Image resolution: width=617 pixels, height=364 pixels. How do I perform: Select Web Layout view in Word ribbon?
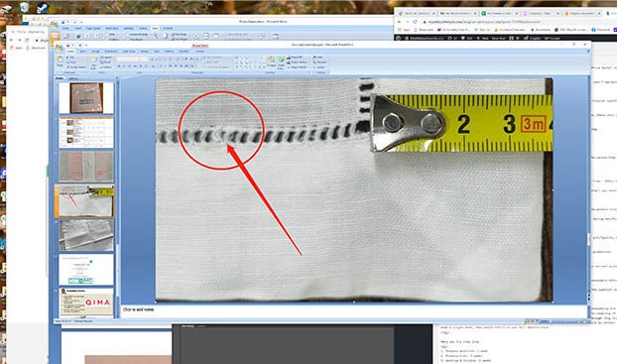pos(78,36)
